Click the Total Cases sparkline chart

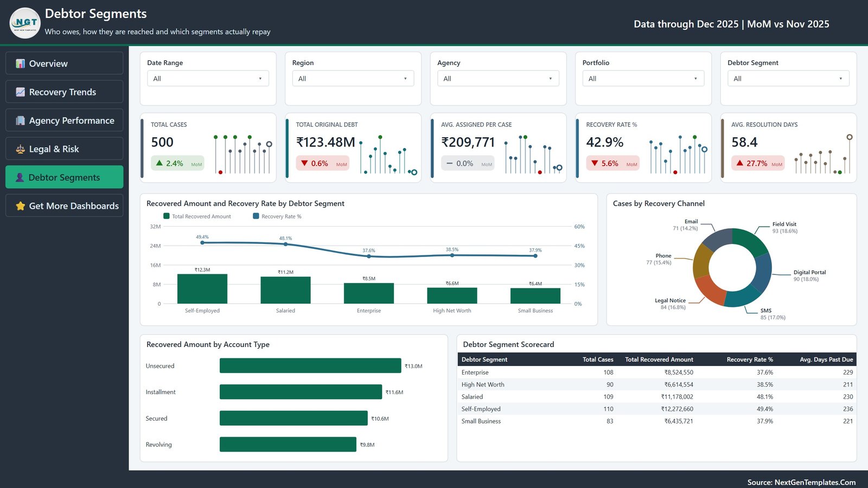point(242,154)
